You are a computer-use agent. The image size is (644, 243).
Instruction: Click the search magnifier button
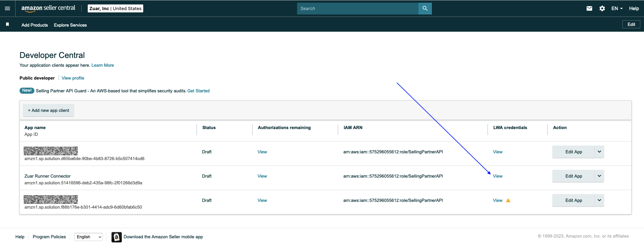click(x=425, y=8)
